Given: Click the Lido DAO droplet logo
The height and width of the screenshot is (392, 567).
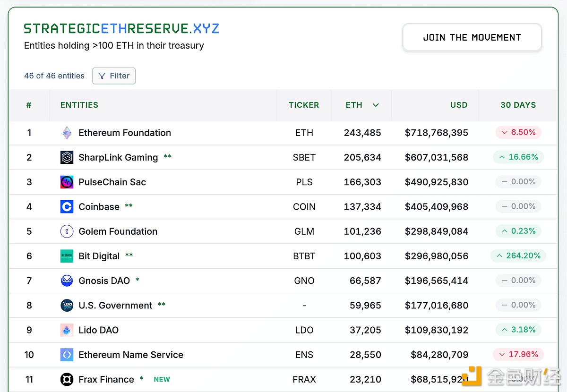Looking at the screenshot, I should coord(67,330).
